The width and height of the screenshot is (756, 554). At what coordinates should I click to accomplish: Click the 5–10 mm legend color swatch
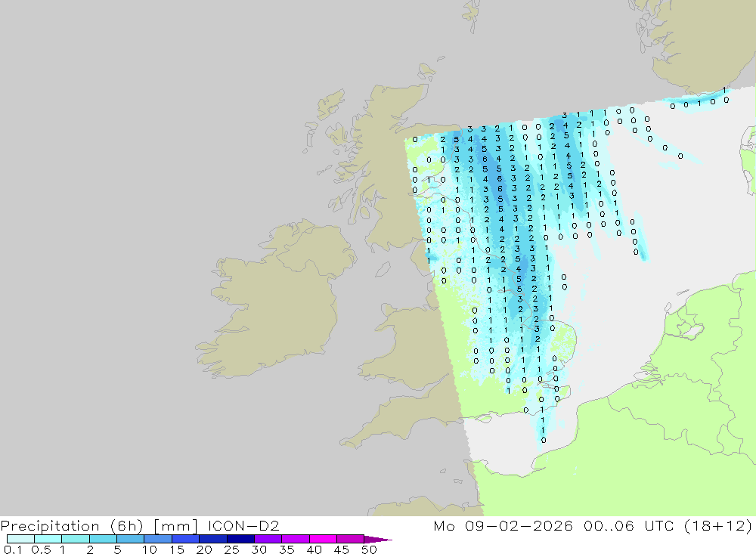[130, 539]
